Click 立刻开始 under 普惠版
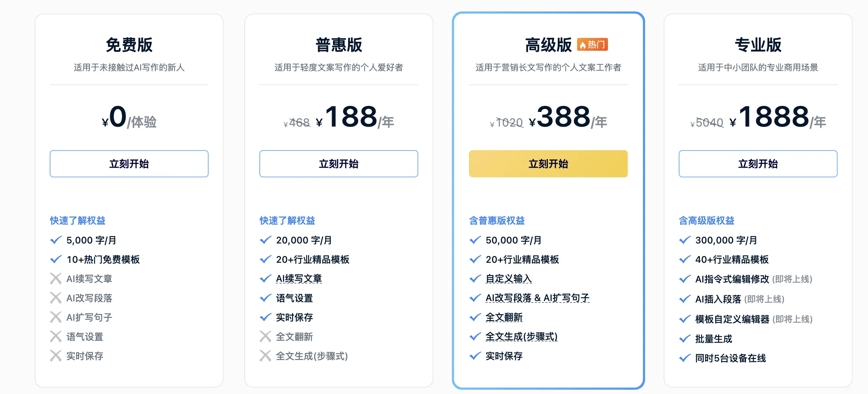 click(338, 164)
